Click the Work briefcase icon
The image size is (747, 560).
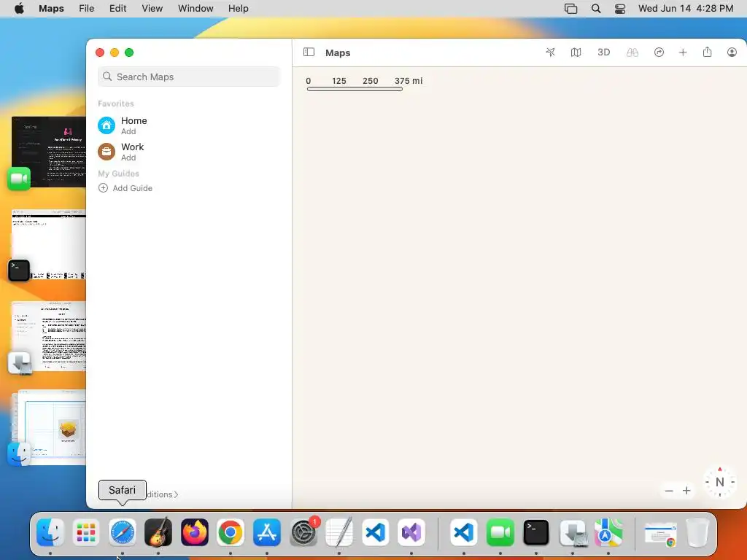107,152
